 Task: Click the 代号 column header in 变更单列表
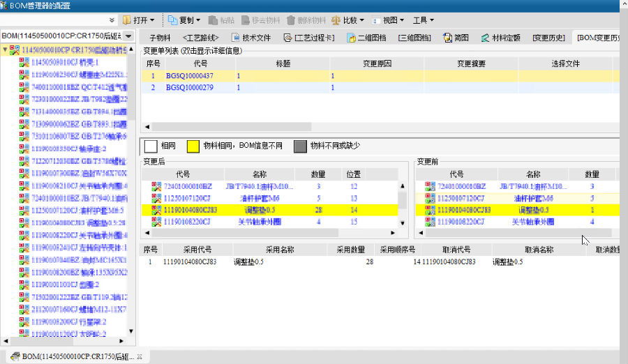tap(200, 63)
